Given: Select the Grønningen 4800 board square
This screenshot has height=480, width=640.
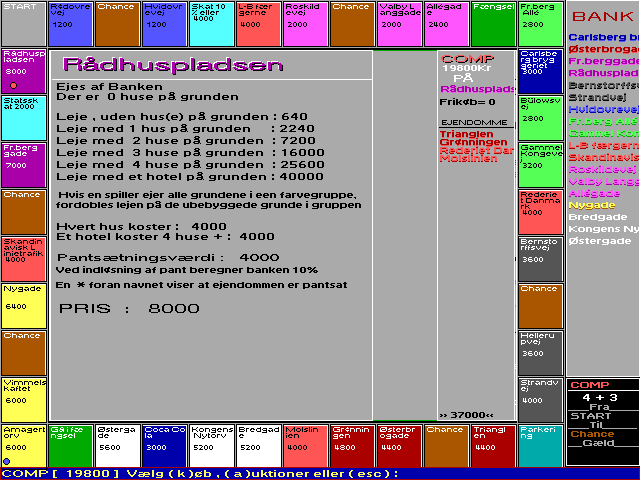Looking at the screenshot, I should (352, 446).
